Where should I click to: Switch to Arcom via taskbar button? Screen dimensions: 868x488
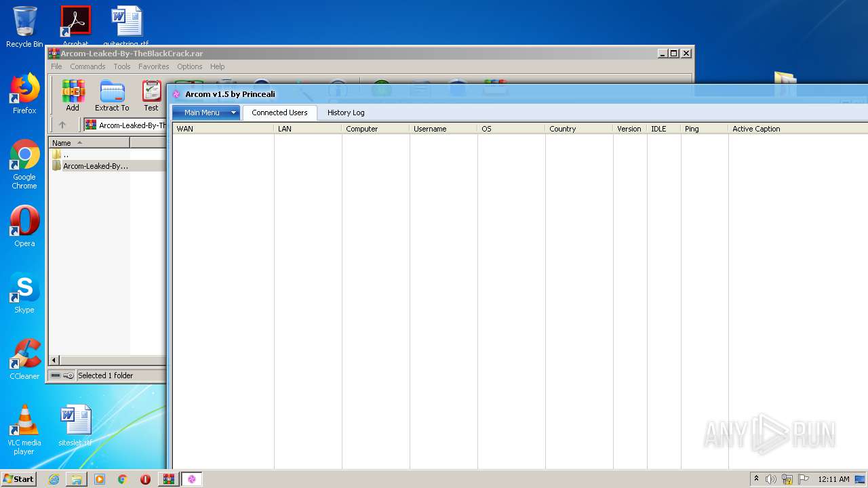coord(192,479)
